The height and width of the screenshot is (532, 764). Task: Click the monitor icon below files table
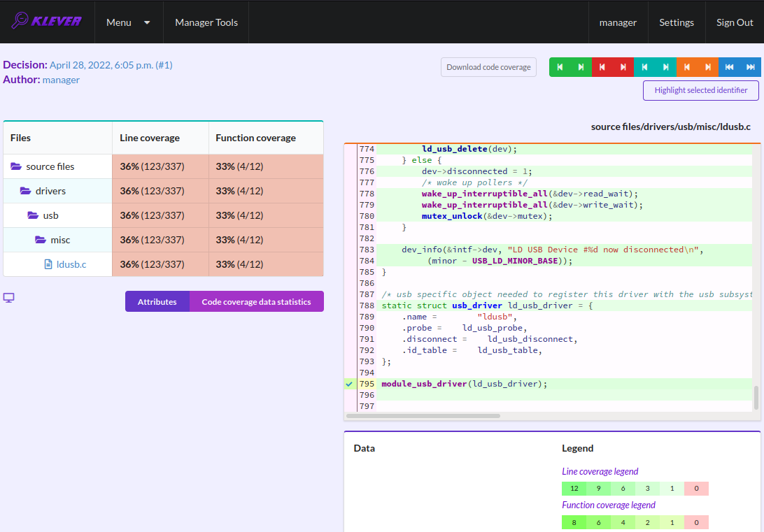tap(9, 298)
